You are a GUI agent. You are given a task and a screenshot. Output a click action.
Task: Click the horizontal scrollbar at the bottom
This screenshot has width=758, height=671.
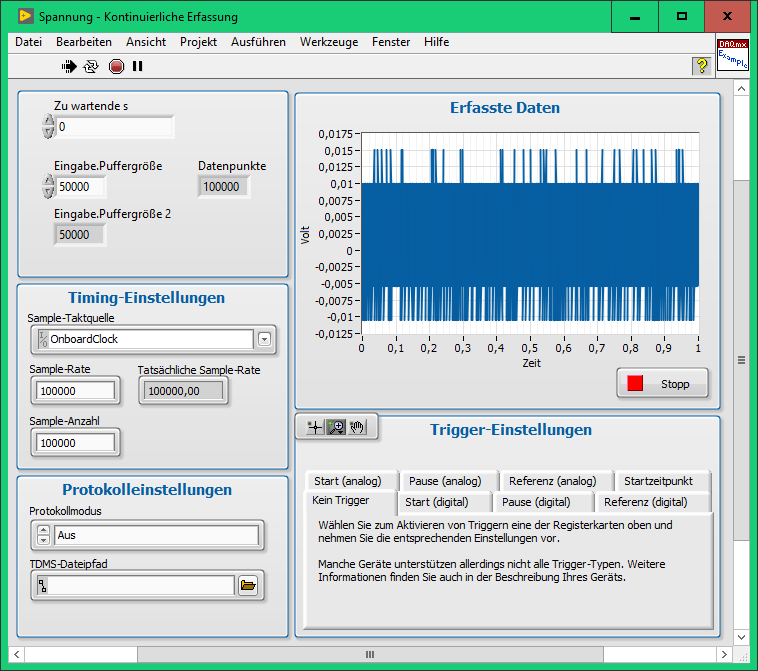point(369,655)
